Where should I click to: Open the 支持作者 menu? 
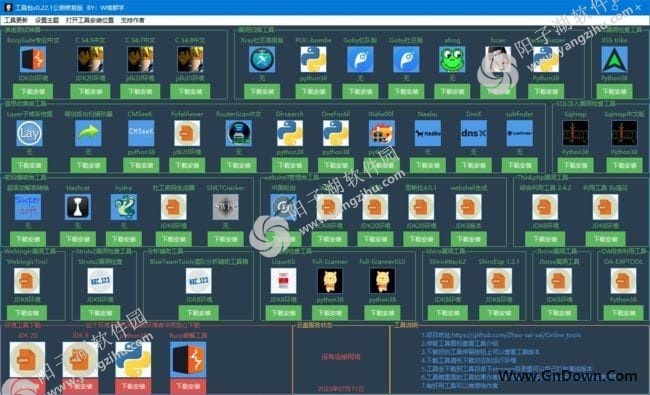point(133,20)
